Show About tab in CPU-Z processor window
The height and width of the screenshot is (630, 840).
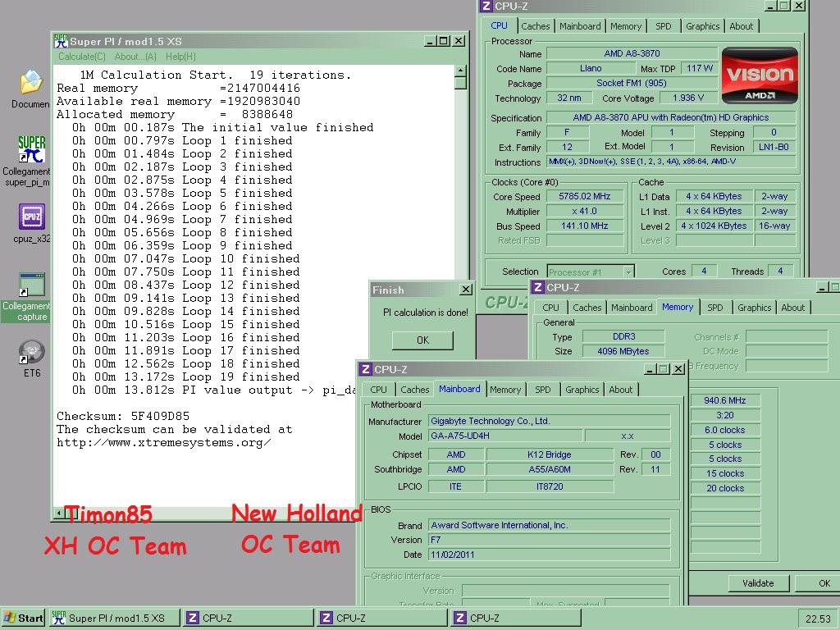742,26
